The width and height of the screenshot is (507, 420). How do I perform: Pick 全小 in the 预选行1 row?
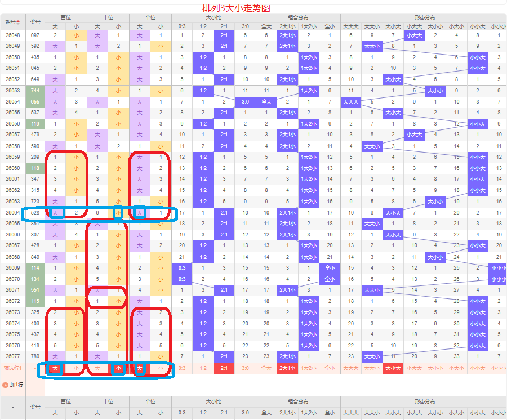pos(330,369)
